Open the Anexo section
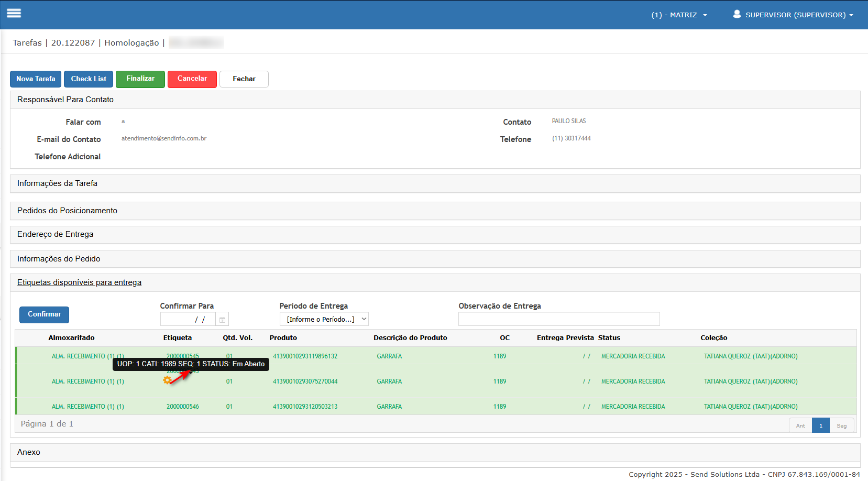This screenshot has width=868, height=481. tap(29, 452)
